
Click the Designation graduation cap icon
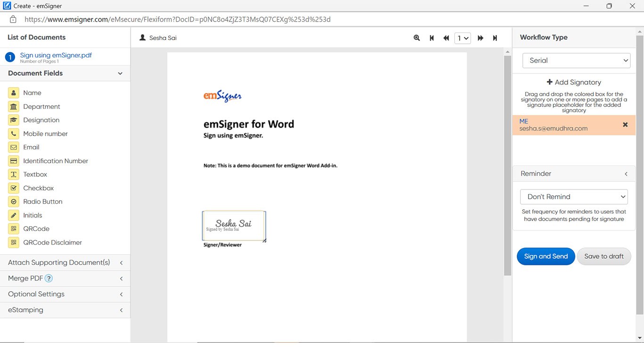[x=14, y=120]
